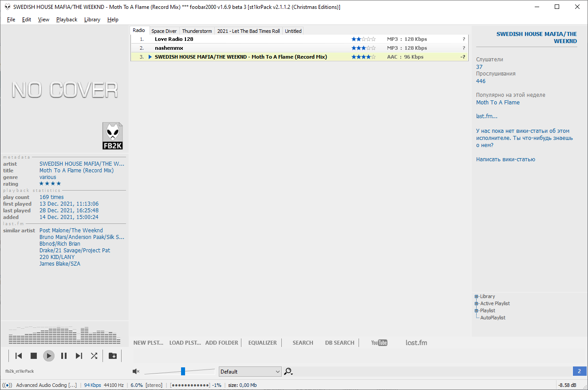Open similar artist Bbno$/Rich Brian
588x390 pixels.
[60, 244]
